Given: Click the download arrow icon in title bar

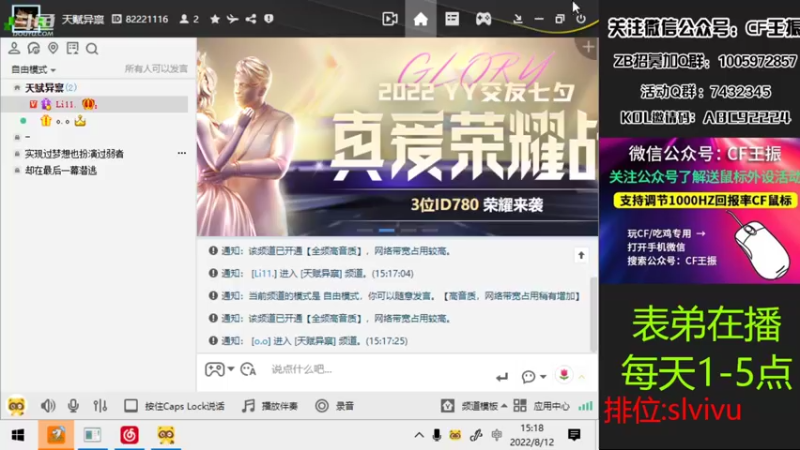Looking at the screenshot, I should coord(517,19).
